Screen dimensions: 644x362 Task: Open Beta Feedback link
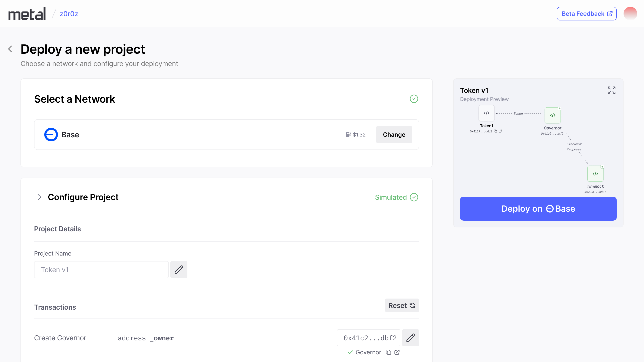(x=586, y=14)
